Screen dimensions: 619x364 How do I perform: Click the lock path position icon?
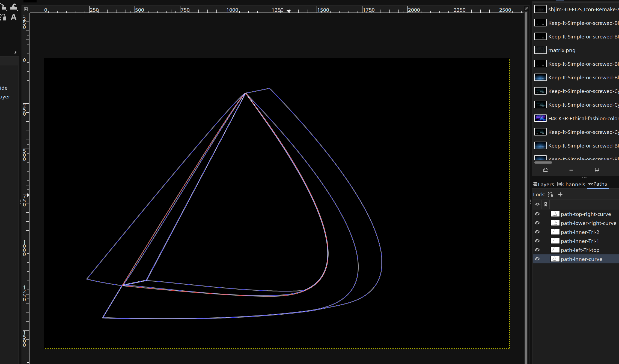(x=560, y=194)
